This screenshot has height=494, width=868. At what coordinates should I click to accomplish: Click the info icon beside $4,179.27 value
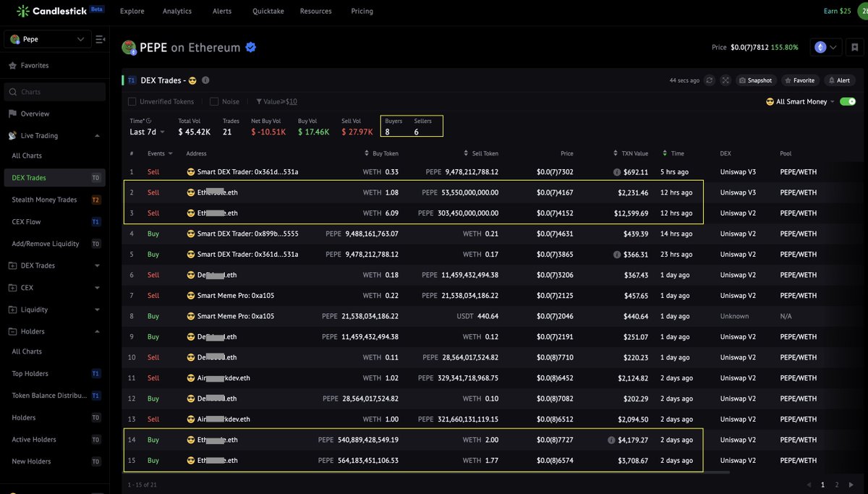[x=612, y=440]
